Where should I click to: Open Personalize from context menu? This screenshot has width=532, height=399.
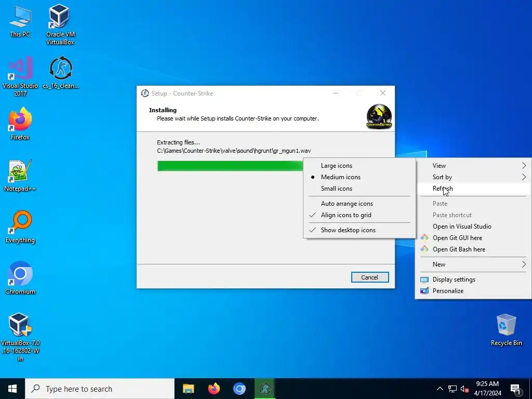pyautogui.click(x=473, y=291)
